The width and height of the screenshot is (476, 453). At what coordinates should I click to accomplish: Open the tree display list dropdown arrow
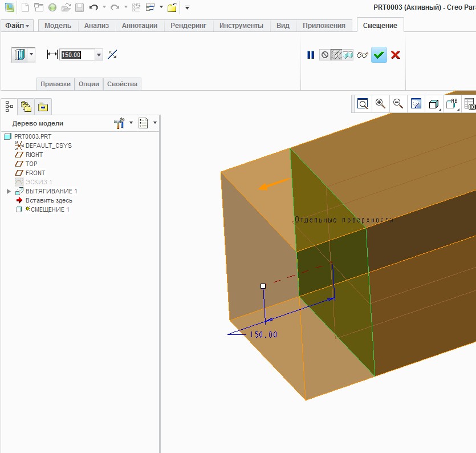click(155, 123)
